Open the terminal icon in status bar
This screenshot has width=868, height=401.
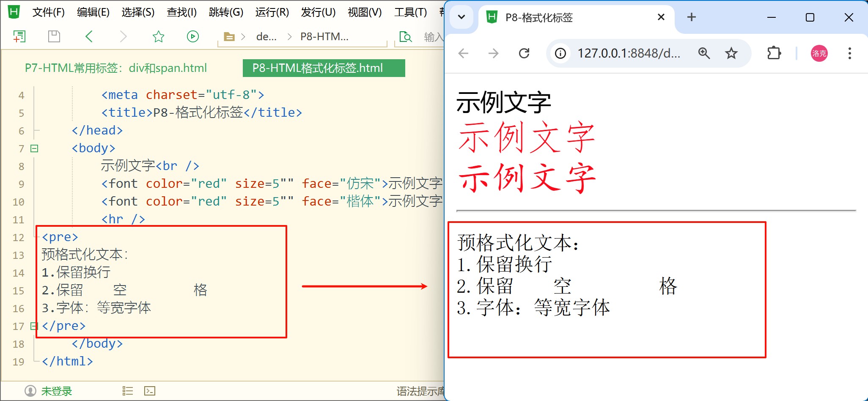tap(150, 391)
